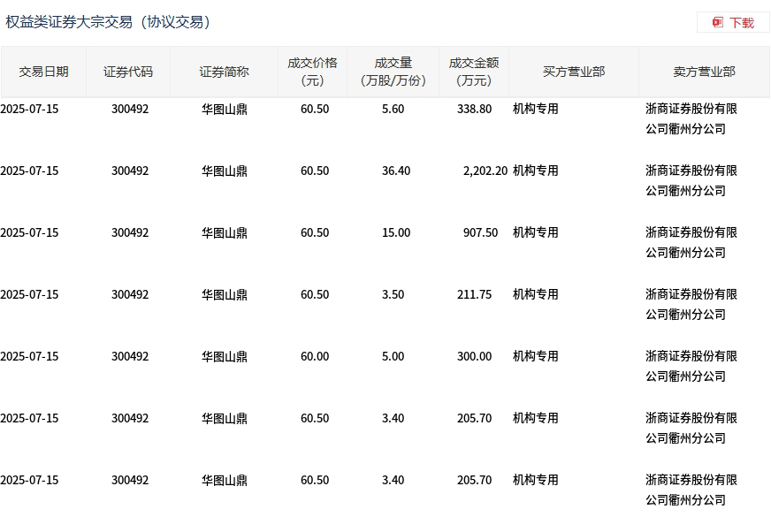Click the 下载 download button

point(733,23)
